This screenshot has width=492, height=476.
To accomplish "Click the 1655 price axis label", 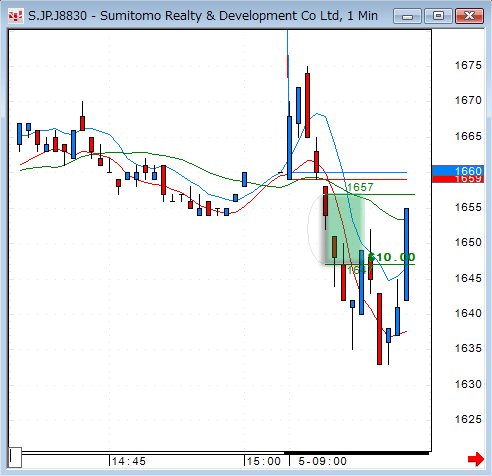I will tap(468, 207).
